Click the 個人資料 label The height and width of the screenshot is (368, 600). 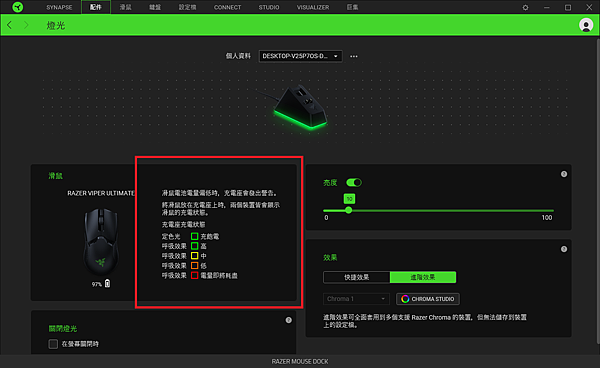238,56
